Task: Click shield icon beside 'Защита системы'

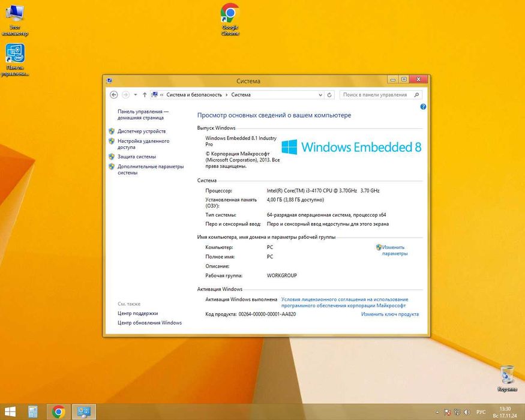Action: coord(112,156)
